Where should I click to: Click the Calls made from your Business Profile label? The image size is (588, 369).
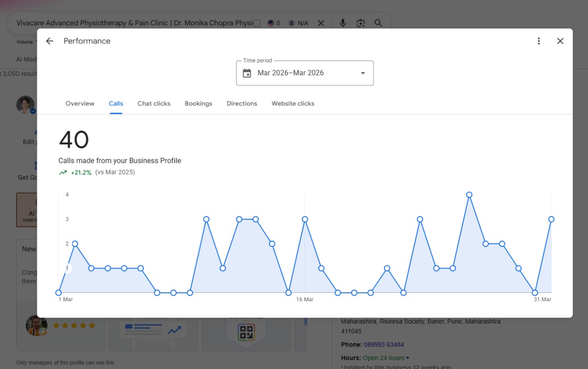tap(120, 161)
